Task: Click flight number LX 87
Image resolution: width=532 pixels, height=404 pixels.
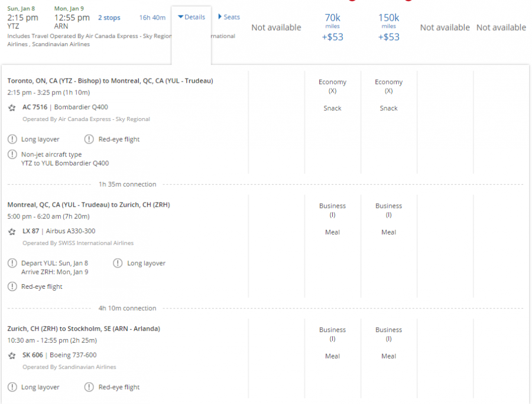Action: [x=31, y=232]
